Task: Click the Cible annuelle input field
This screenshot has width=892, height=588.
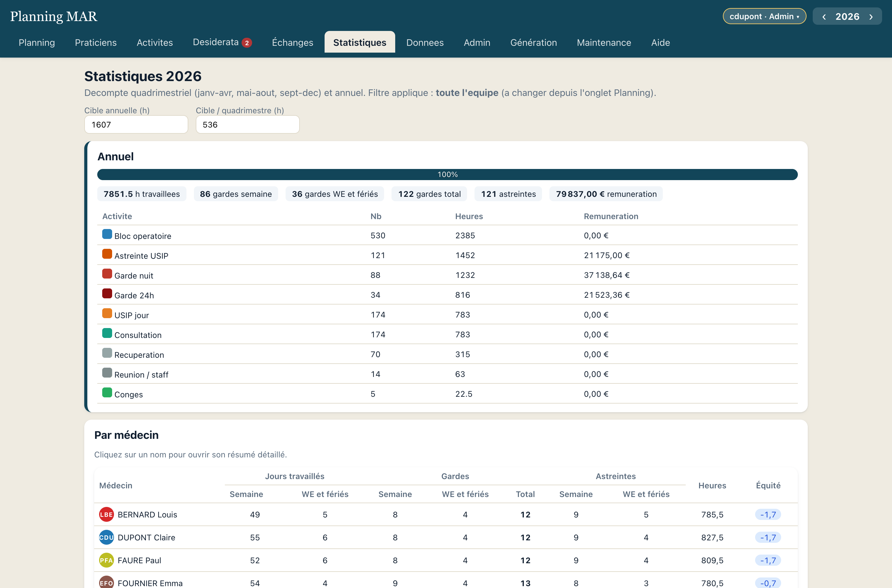Action: [x=136, y=124]
